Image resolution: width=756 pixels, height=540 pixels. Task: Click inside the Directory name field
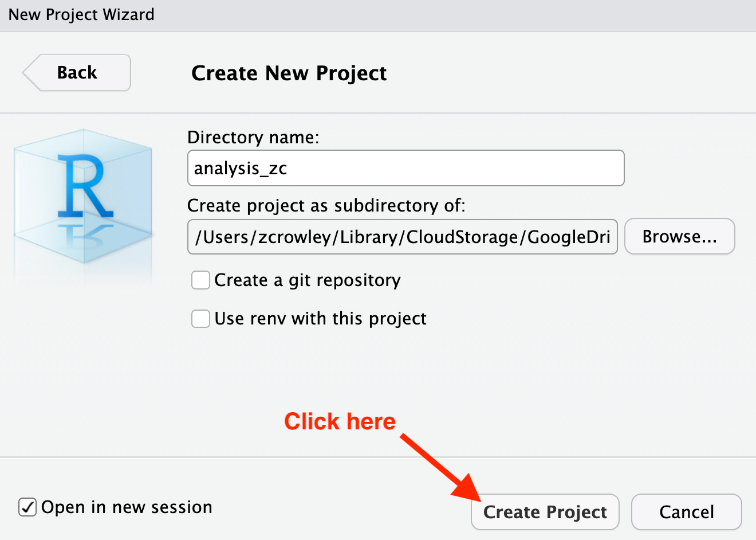(x=405, y=168)
